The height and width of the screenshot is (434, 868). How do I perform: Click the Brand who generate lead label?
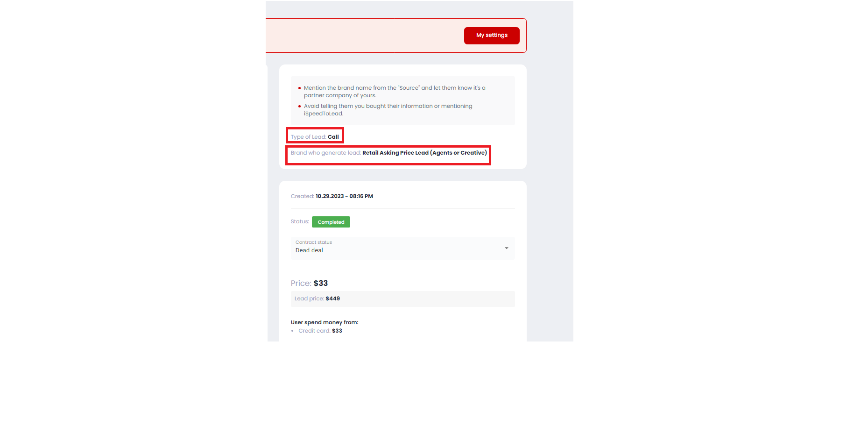point(326,153)
